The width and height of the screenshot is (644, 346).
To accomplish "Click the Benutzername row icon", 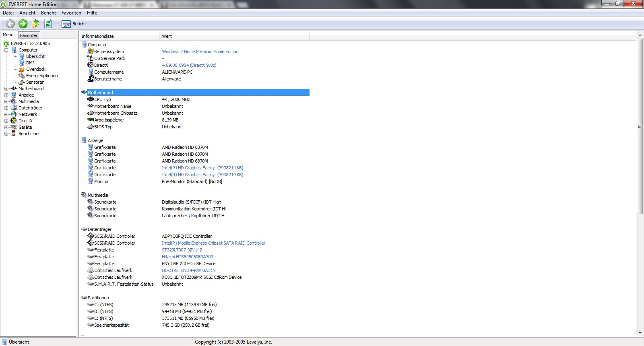I will pos(91,78).
